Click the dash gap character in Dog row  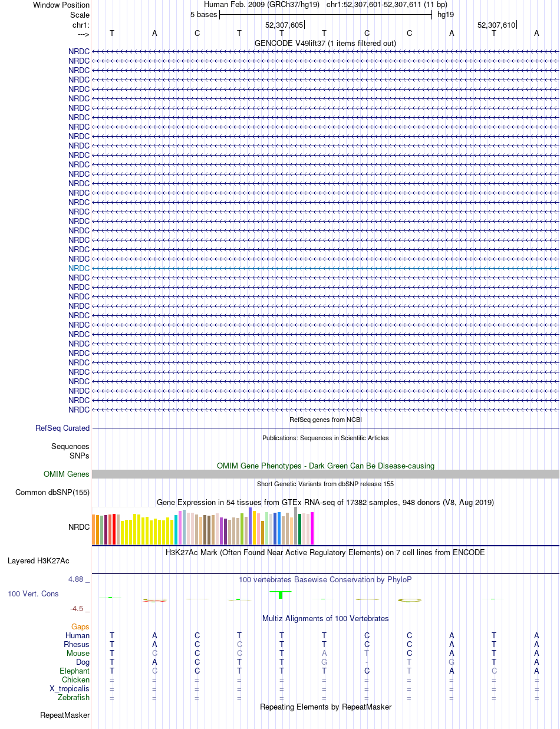(x=367, y=662)
